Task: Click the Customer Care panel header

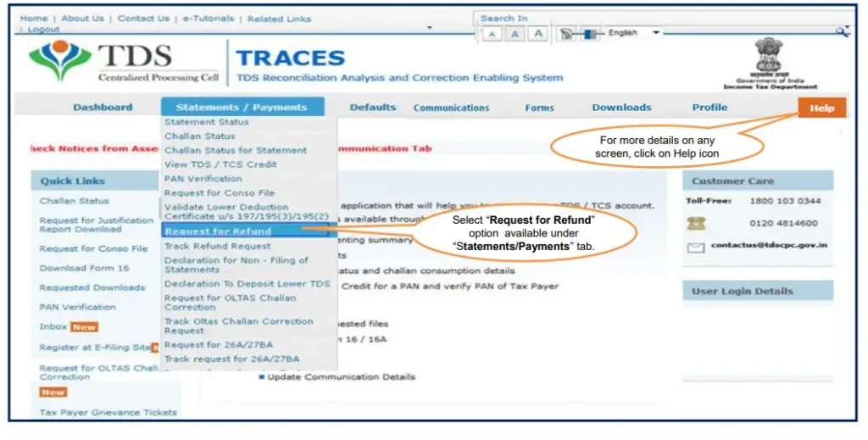Action: [758, 181]
